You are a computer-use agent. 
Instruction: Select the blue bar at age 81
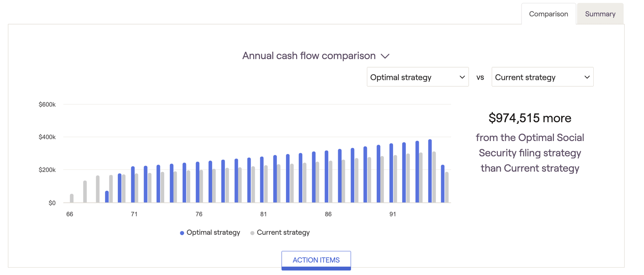(x=262, y=179)
